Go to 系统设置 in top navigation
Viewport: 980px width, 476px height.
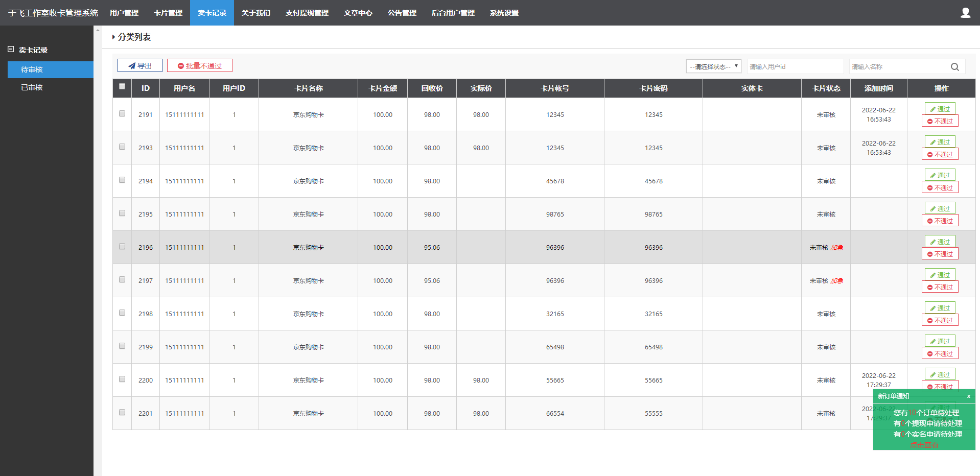pos(504,13)
